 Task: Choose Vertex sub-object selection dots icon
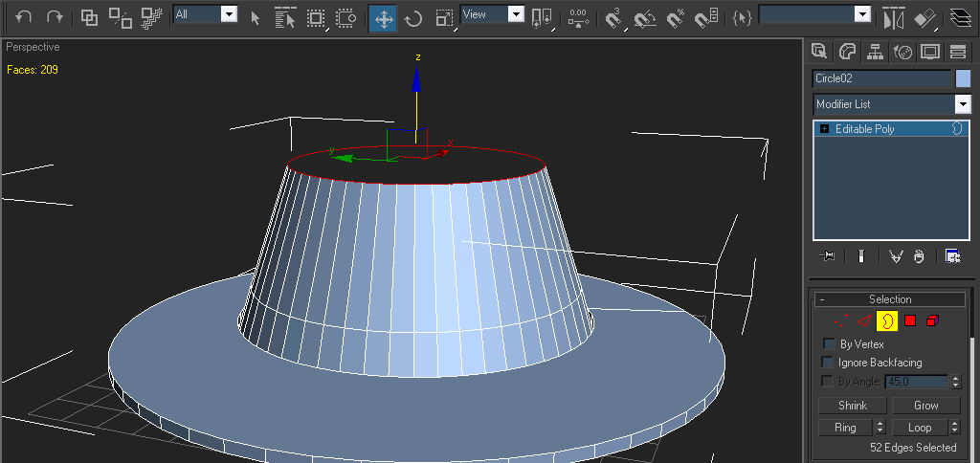(841, 321)
